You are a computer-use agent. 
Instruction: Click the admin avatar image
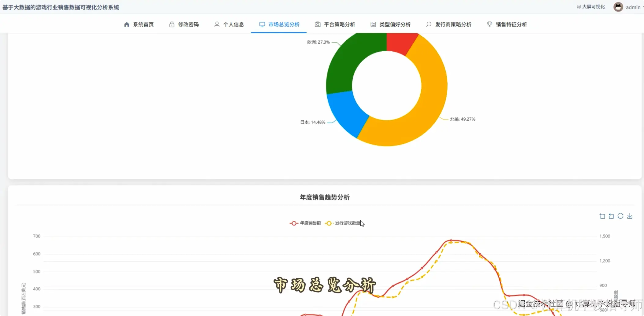[x=618, y=7]
